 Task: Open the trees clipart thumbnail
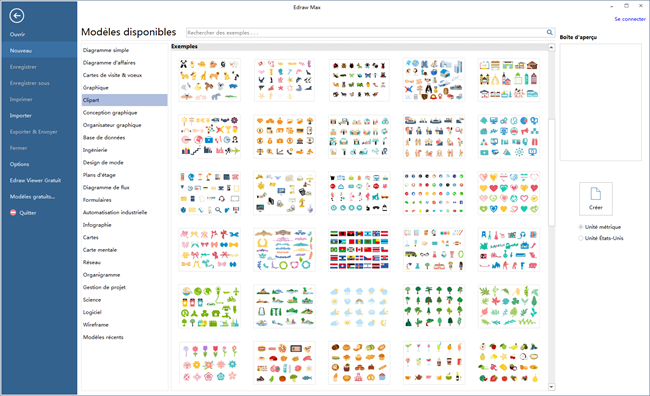pos(434,306)
